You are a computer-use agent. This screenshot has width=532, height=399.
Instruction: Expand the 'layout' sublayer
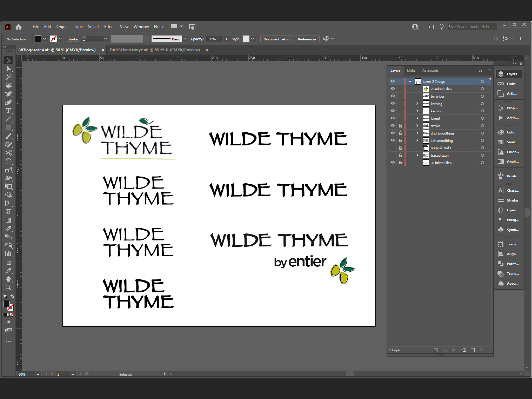(x=417, y=118)
